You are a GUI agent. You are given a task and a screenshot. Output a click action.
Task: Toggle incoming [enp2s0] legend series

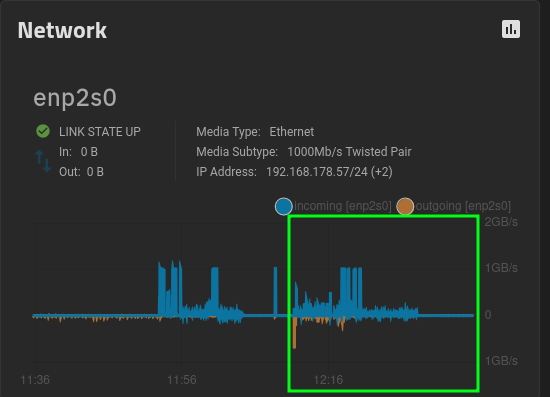[342, 206]
